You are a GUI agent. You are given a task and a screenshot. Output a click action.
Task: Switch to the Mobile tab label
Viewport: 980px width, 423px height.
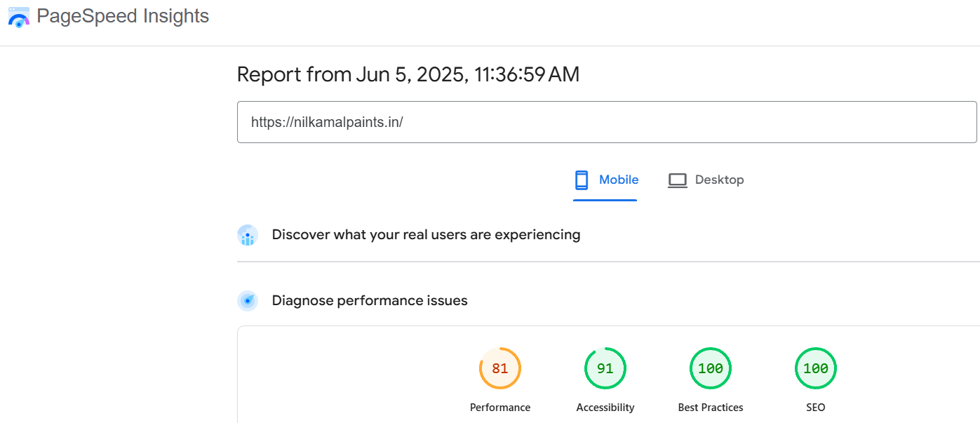pos(618,180)
